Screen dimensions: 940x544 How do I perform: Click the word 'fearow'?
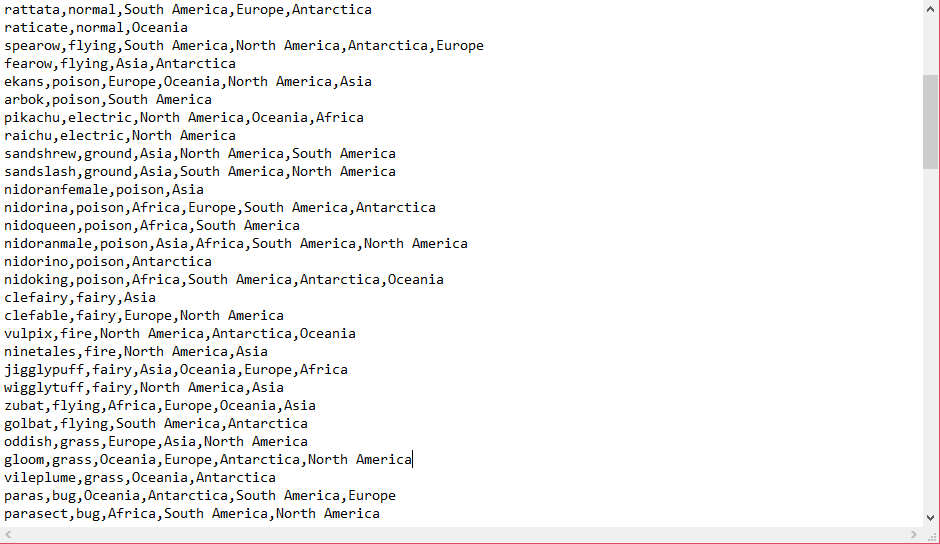28,64
